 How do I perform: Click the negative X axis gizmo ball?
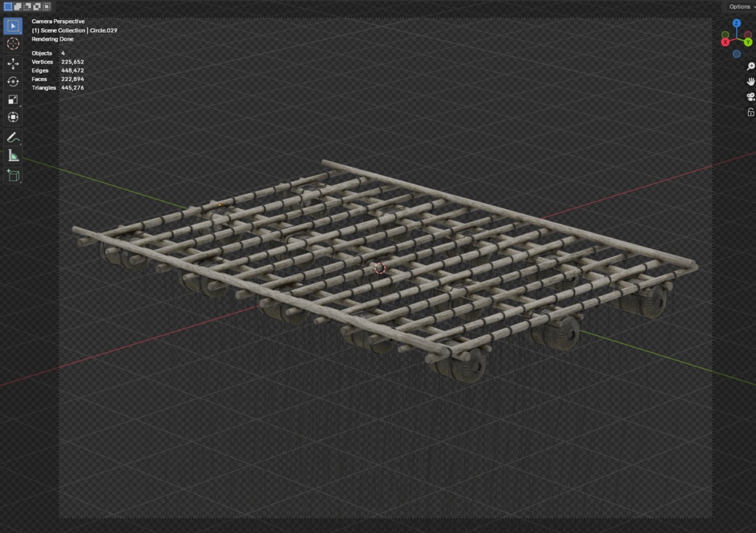(x=748, y=35)
